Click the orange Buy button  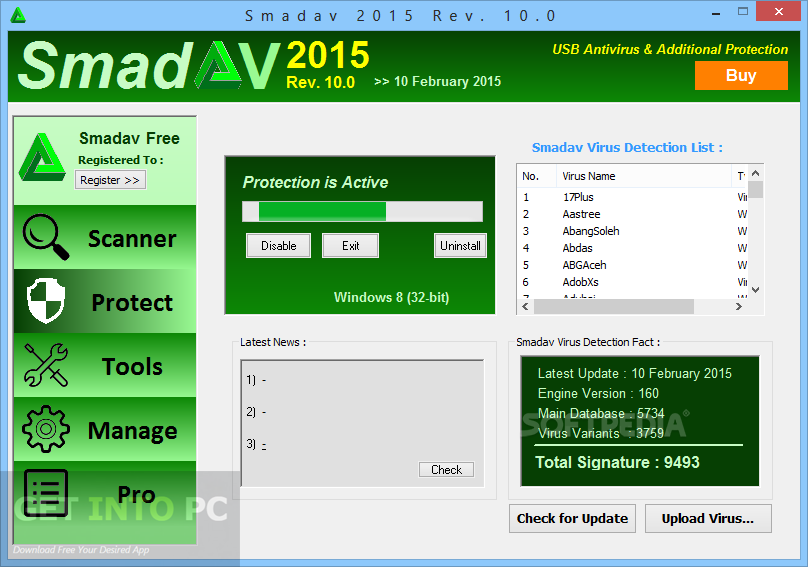pyautogui.click(x=741, y=75)
